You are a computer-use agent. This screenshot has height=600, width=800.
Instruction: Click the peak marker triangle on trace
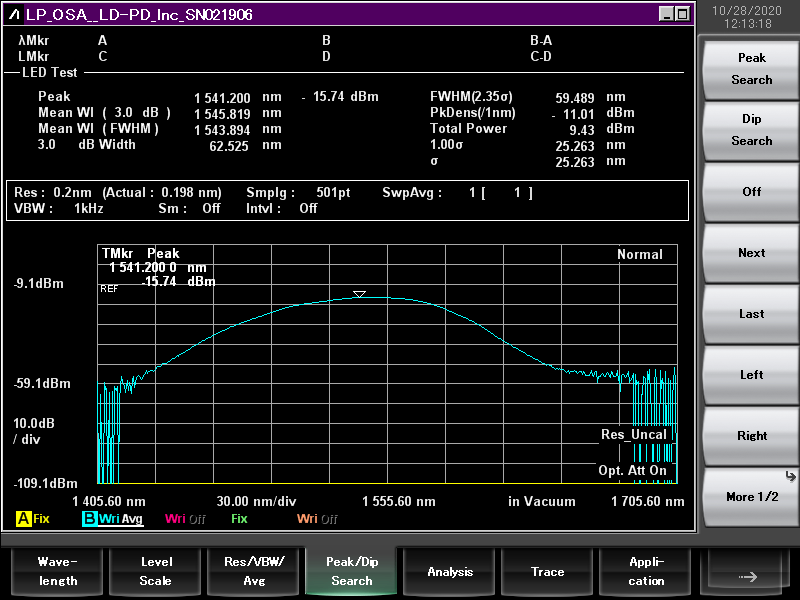359,294
